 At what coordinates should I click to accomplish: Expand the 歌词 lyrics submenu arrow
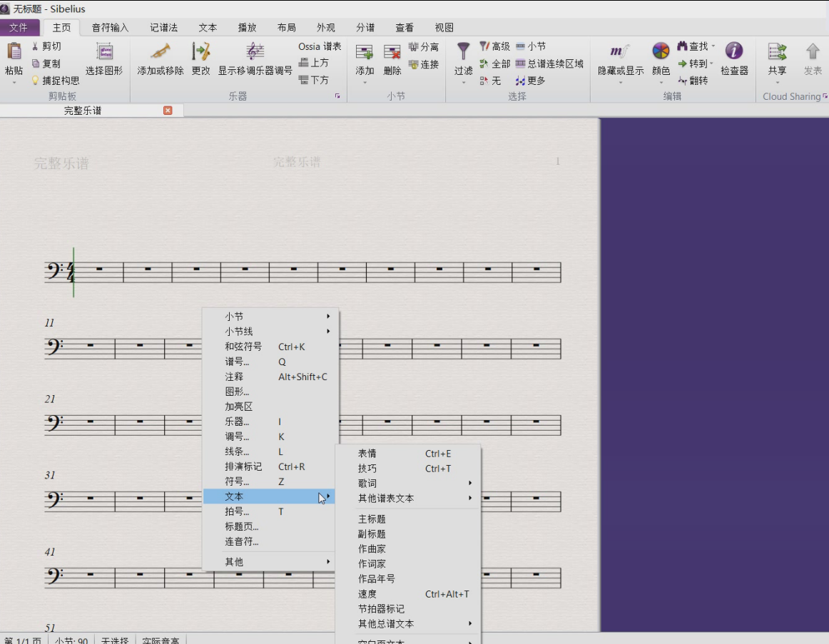click(x=470, y=483)
